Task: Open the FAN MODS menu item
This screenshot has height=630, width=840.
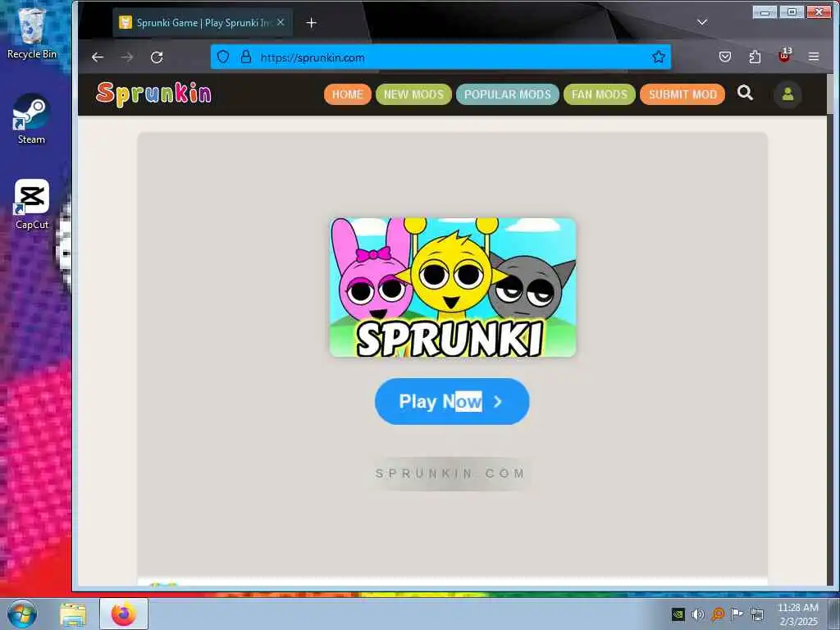Action: [600, 94]
